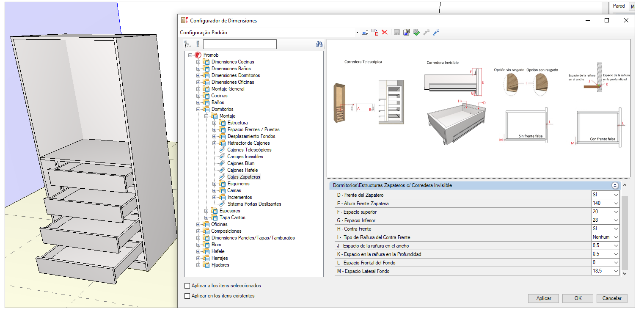Image resolution: width=644 pixels, height=311 pixels.
Task: Click the Dimensiones Cocinas folder icon
Action: click(206, 62)
